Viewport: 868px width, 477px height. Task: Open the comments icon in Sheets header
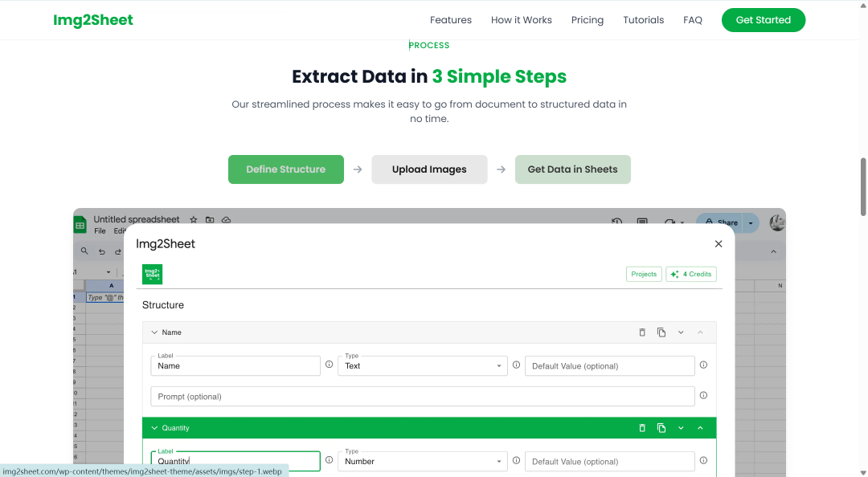coord(642,222)
